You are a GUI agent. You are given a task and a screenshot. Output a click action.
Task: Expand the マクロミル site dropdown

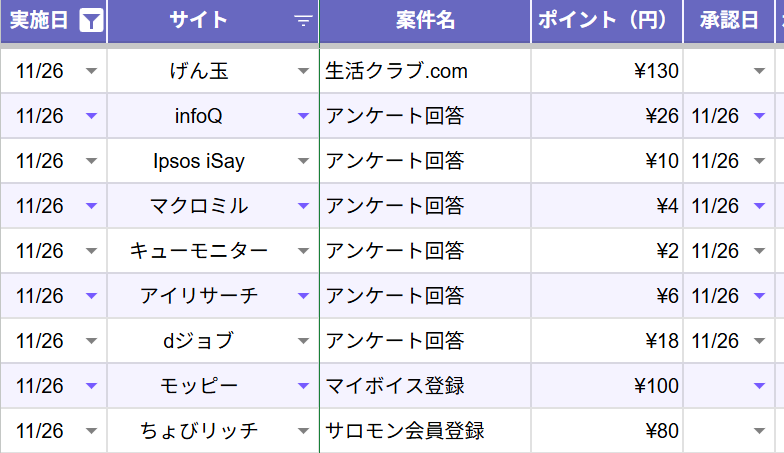[x=304, y=206]
